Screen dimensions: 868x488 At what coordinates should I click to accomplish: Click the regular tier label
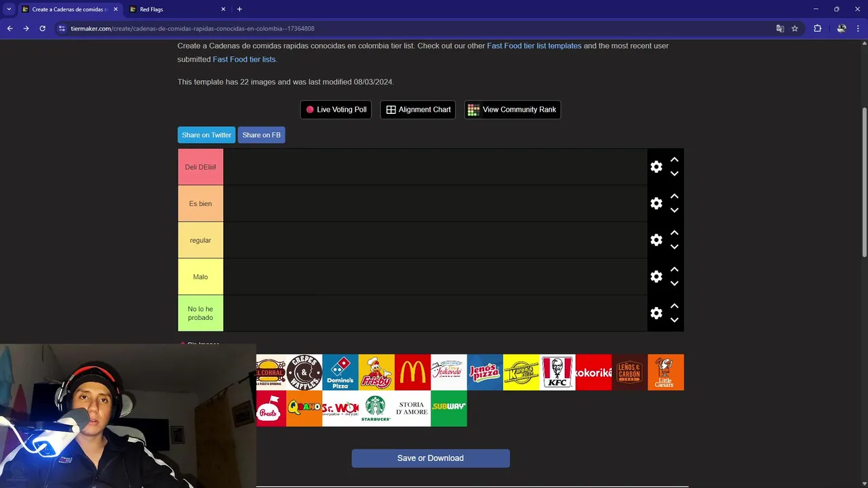pos(201,240)
